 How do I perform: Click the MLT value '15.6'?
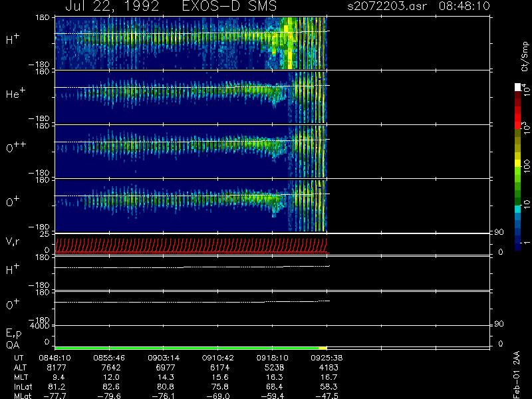pyautogui.click(x=220, y=377)
